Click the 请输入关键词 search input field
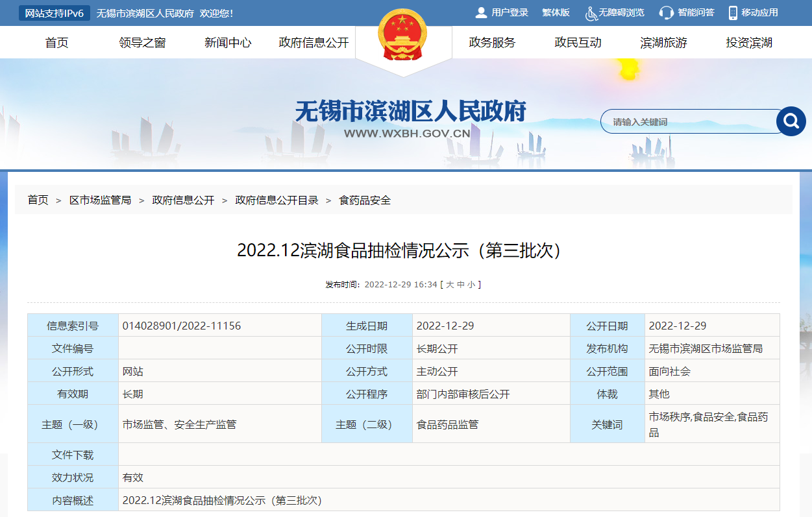This screenshot has height=517, width=812. [682, 121]
